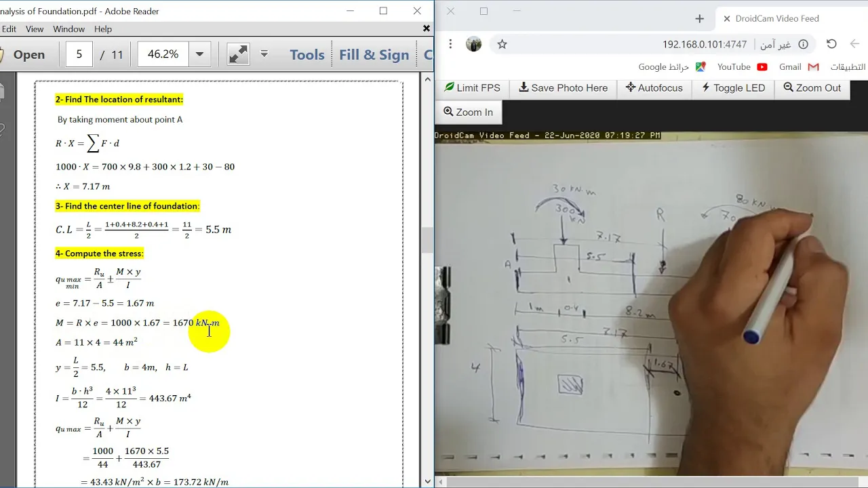This screenshot has width=868, height=488.
Task: Click the text 'By taking moment about point A'
Action: click(x=120, y=120)
